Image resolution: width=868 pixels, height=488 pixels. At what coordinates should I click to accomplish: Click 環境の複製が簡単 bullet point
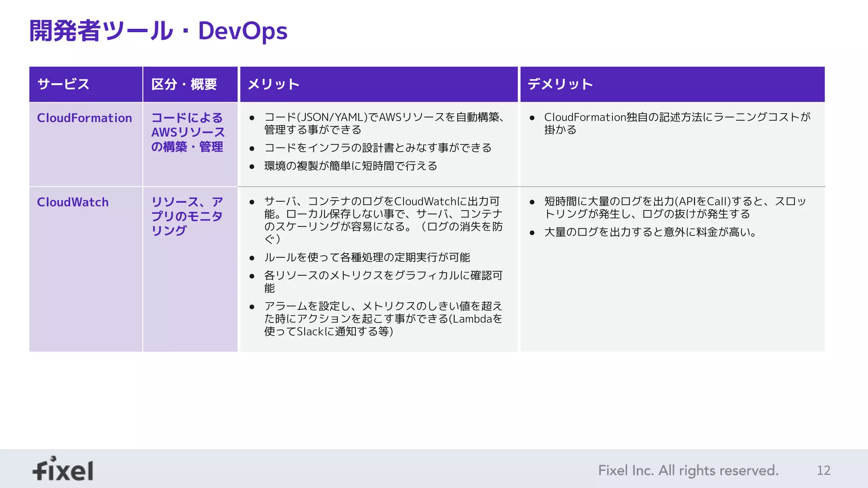tap(351, 166)
